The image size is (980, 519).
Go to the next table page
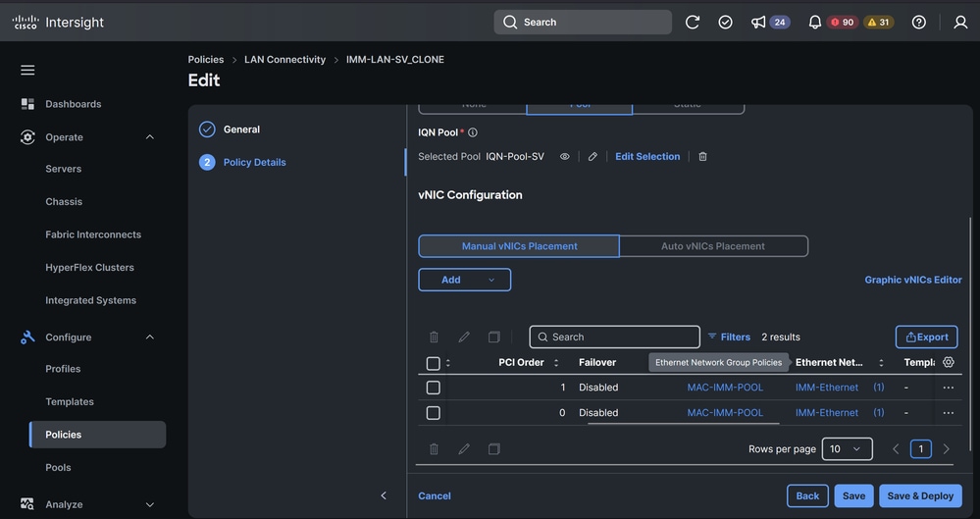tap(946, 449)
